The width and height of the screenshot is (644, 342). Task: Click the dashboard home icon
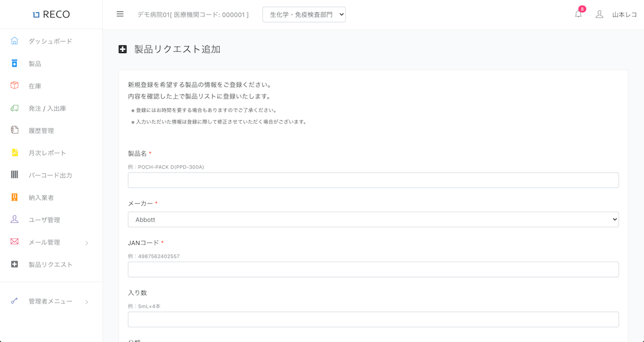(x=14, y=41)
